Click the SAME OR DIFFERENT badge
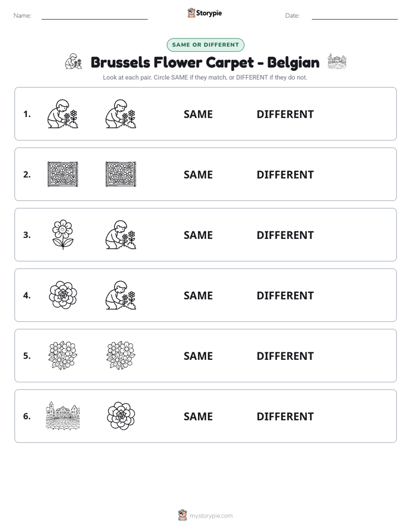Screen dimensions: 411x532 coord(205,45)
